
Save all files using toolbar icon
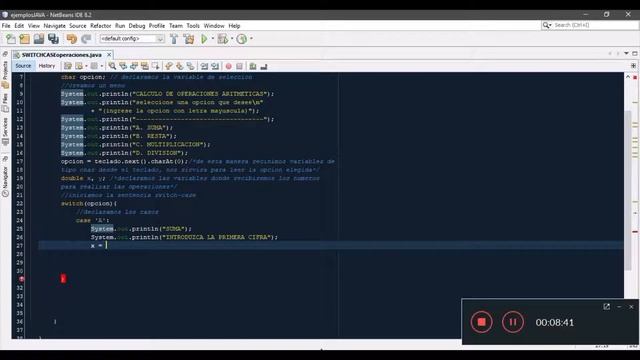click(x=53, y=39)
